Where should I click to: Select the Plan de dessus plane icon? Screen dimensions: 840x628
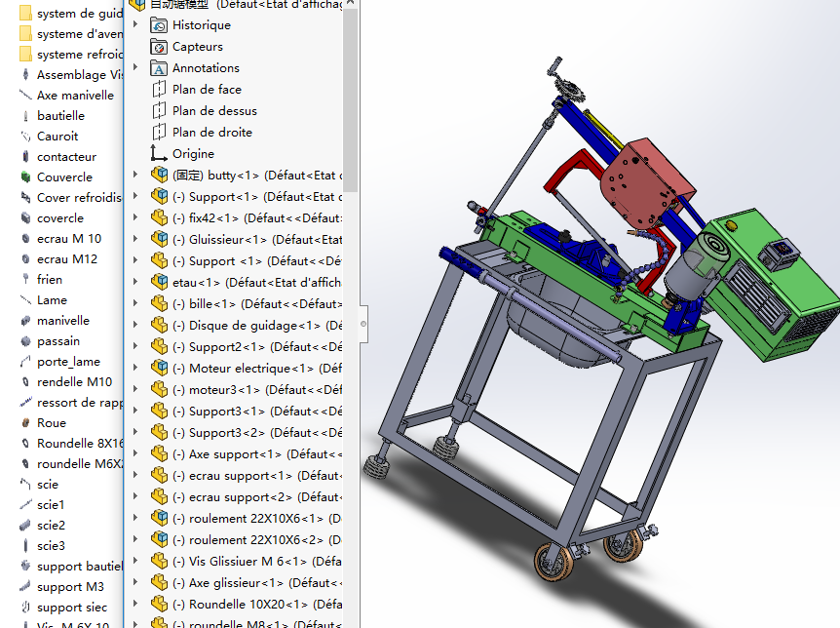tap(159, 110)
